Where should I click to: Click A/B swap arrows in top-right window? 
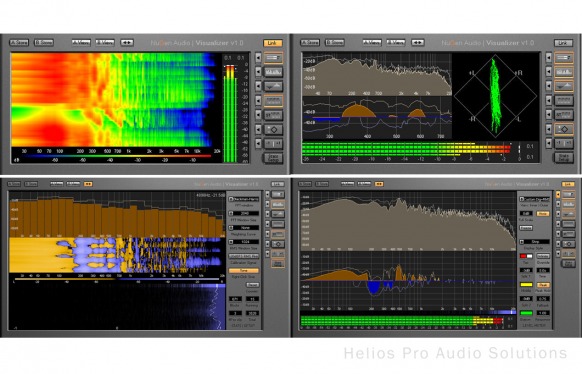click(418, 43)
